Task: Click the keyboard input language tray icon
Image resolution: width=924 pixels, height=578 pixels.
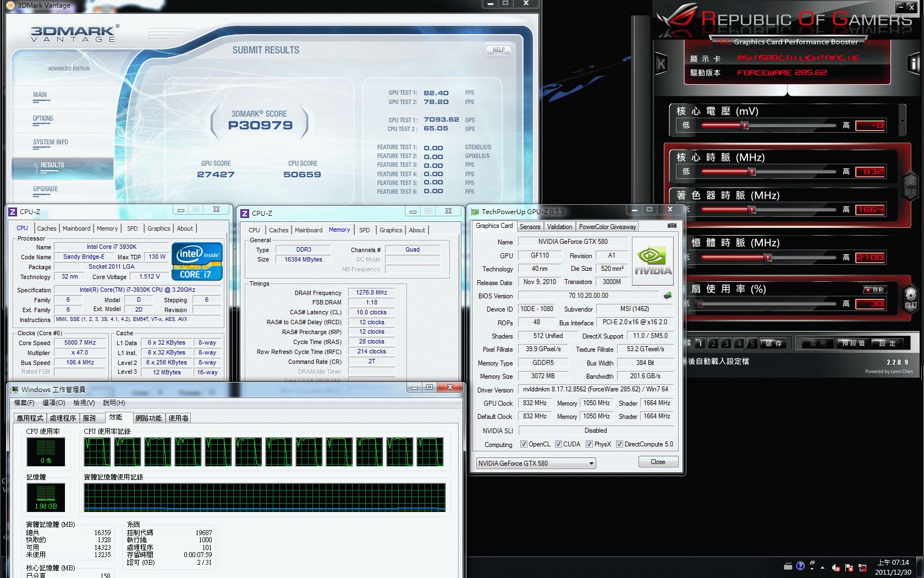Action: [x=788, y=566]
